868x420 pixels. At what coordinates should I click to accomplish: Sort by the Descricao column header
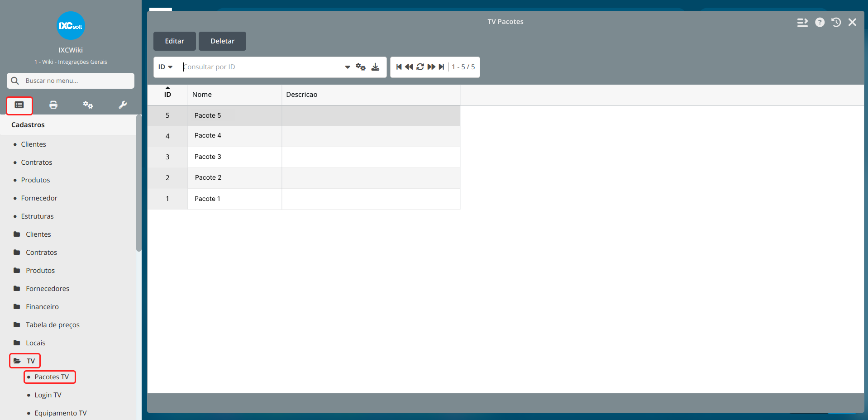[x=371, y=95]
